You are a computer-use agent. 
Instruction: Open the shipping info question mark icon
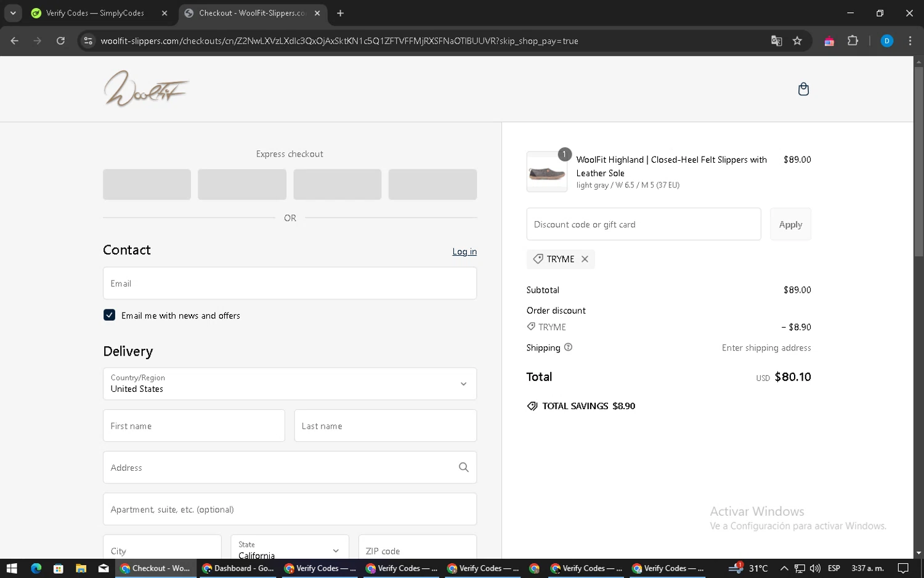568,347
